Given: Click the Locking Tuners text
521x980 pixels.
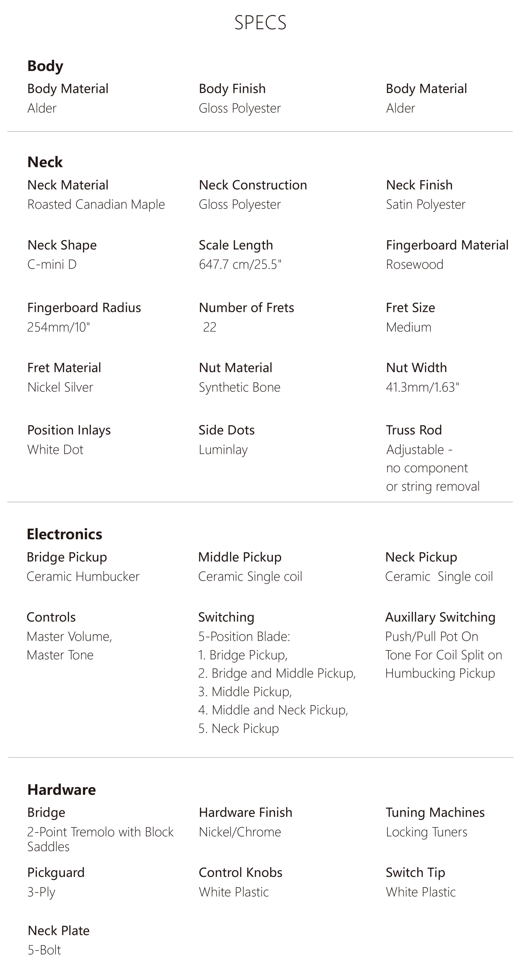Looking at the screenshot, I should point(426,832).
